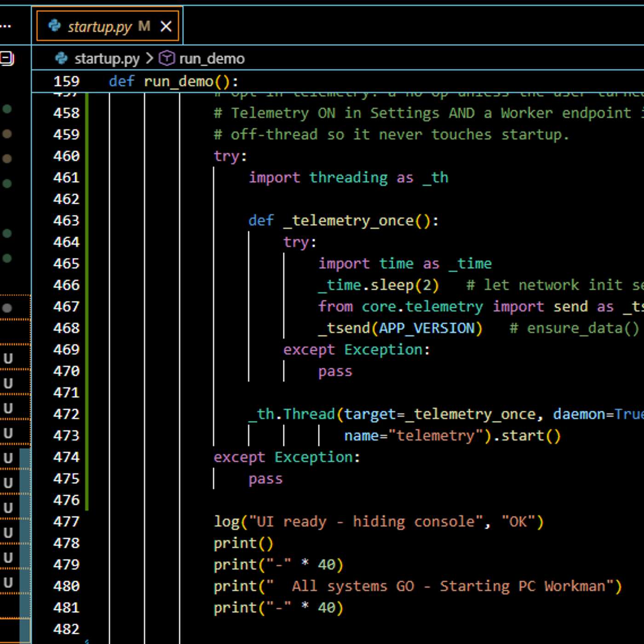Place cursor on 'import time as _time'

pos(405,264)
